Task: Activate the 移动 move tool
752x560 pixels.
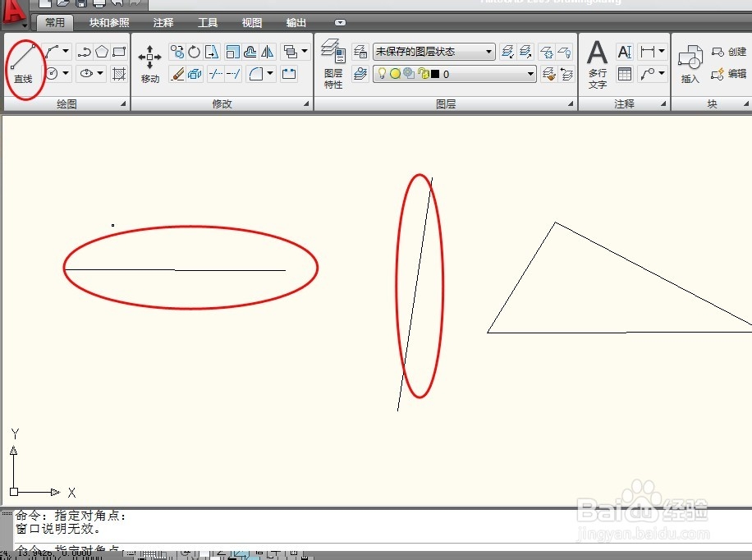Action: [149, 64]
